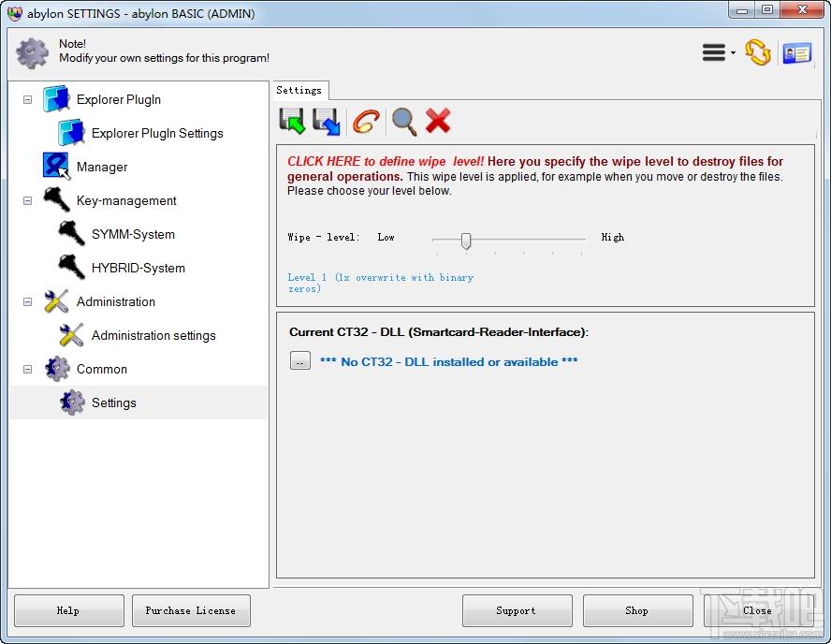This screenshot has height=644, width=831.
Task: Click the Close button at bottom
Action: click(758, 610)
